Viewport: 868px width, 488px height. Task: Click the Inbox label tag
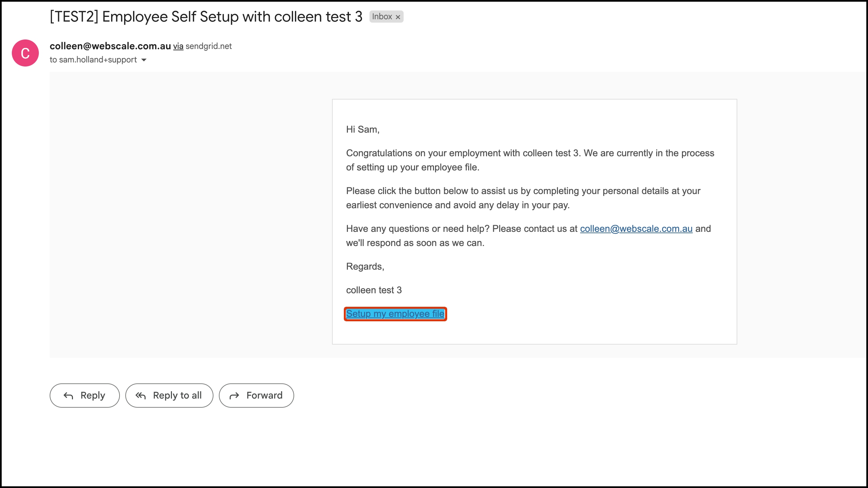tap(382, 17)
